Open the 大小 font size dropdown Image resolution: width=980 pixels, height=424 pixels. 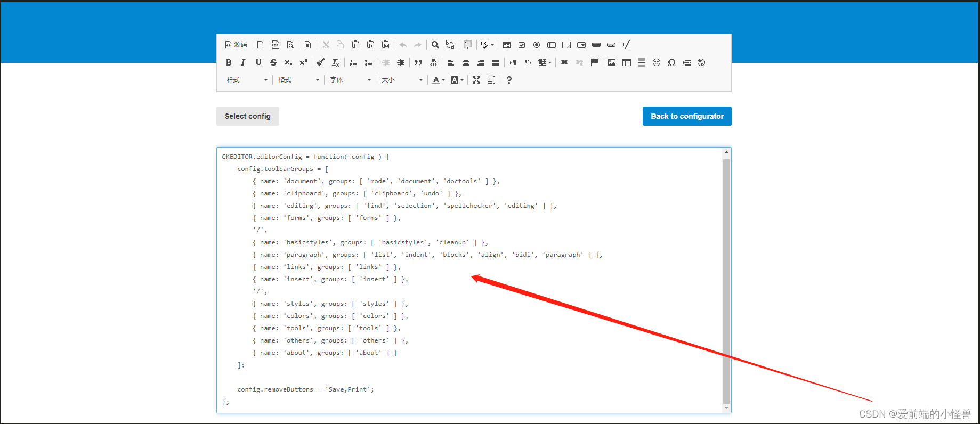pyautogui.click(x=402, y=80)
